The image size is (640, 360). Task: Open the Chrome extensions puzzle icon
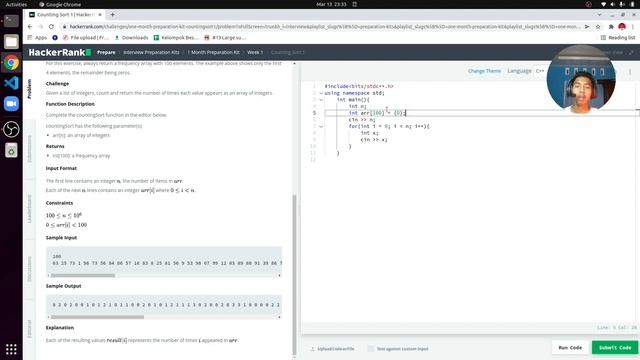611,27
